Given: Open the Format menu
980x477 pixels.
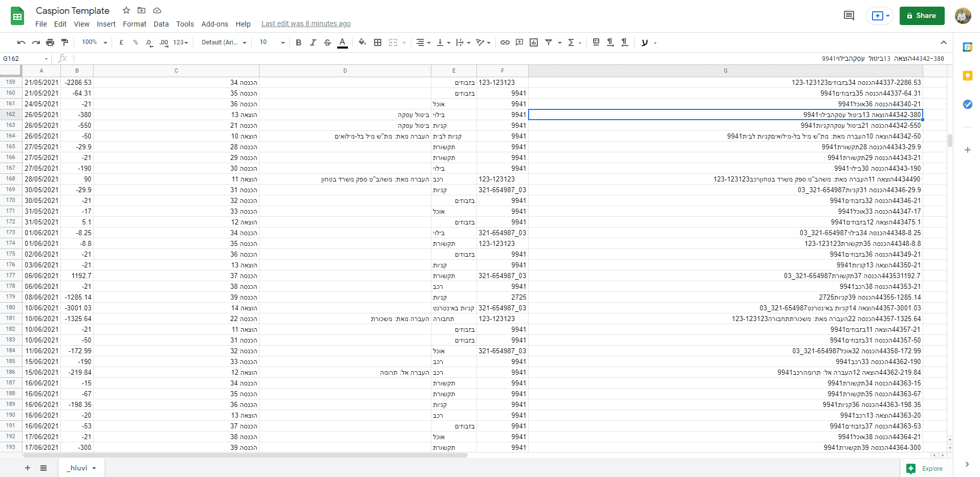Looking at the screenshot, I should tap(135, 24).
